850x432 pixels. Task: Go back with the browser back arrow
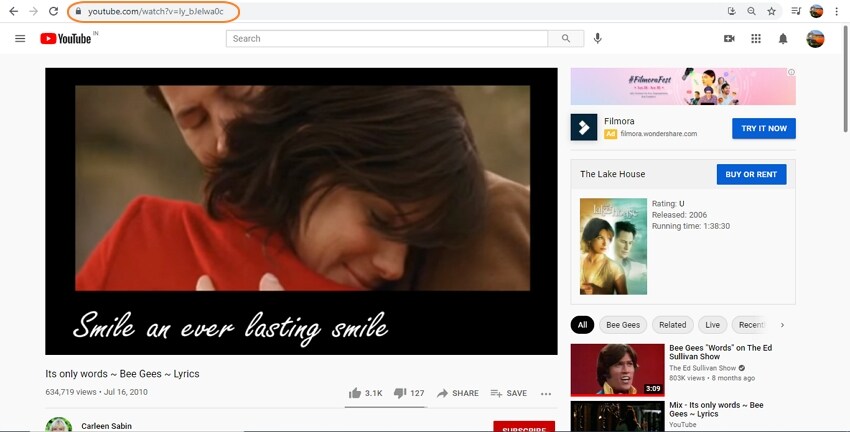click(14, 11)
